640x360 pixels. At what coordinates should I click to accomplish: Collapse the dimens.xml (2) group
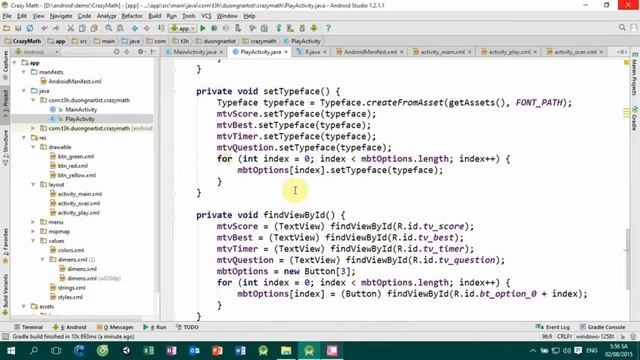[x=42, y=260]
